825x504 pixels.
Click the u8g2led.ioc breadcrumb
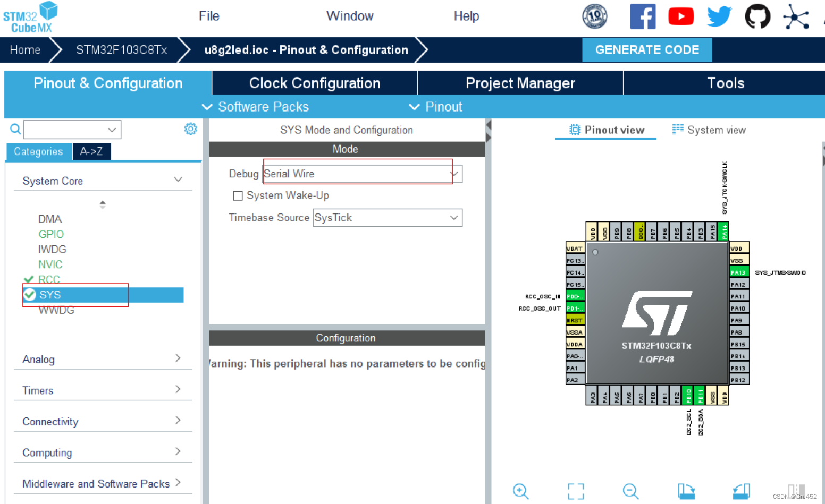pos(306,50)
